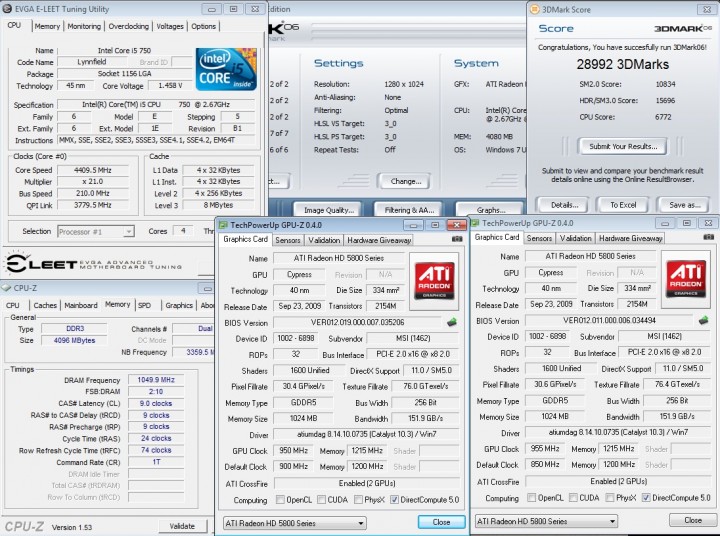
Task: Select Sensors tab in left GPU-Z
Action: point(288,240)
